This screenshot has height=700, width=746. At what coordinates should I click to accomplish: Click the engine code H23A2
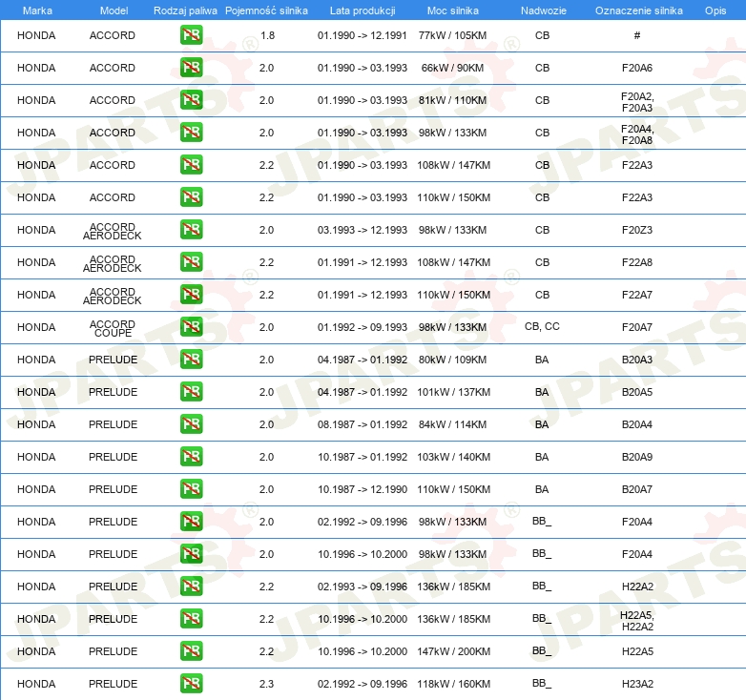[637, 684]
